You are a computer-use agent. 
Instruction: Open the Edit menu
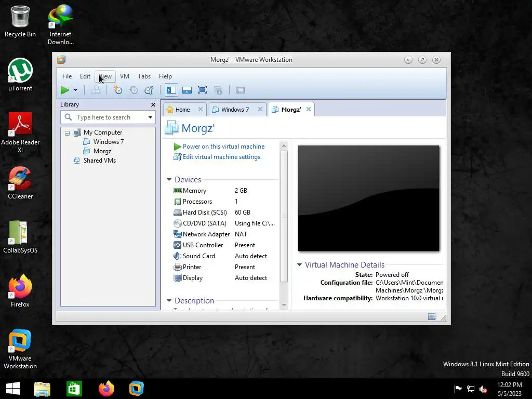[85, 76]
